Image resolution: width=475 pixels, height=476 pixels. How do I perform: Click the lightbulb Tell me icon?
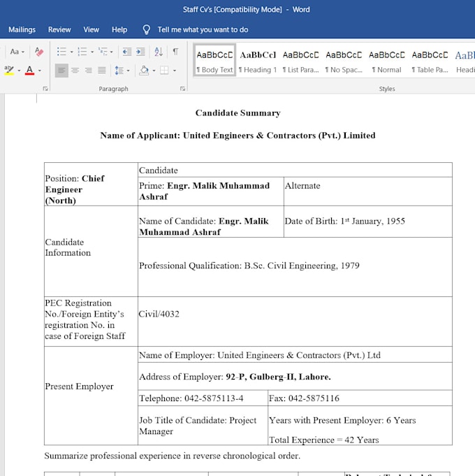coord(147,29)
